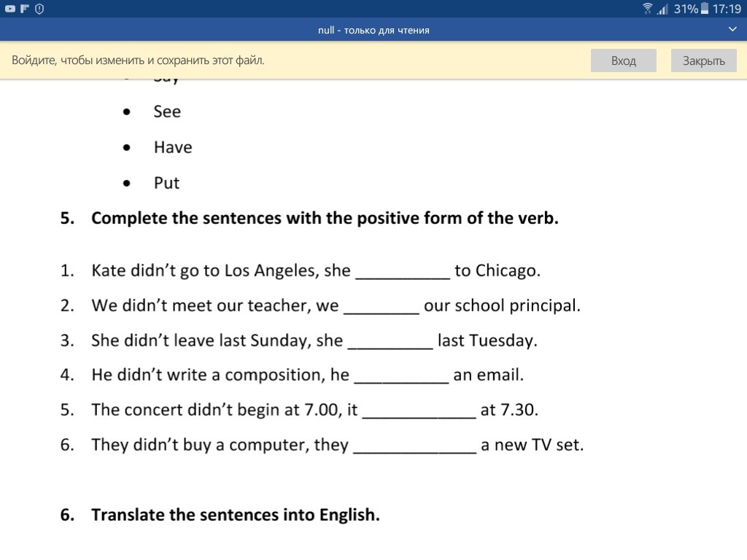Tap the 17:19 clock in status bar
The width and height of the screenshot is (747, 560).
pyautogui.click(x=727, y=9)
